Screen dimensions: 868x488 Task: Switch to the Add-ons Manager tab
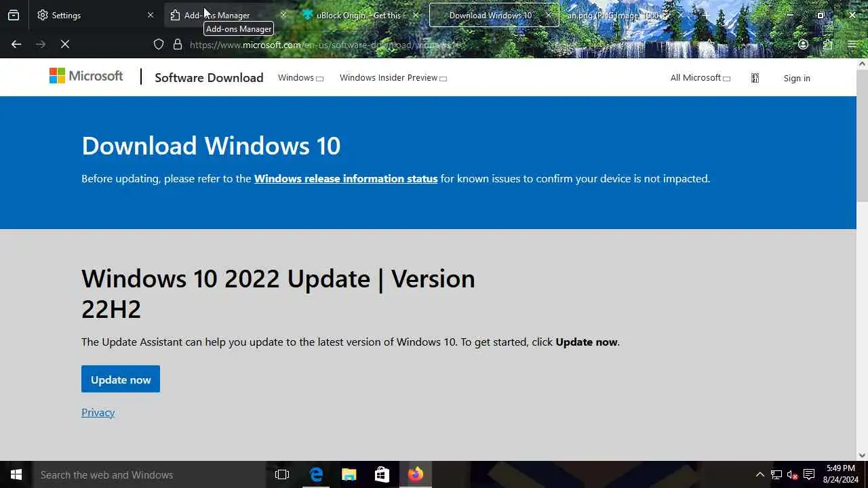pyautogui.click(x=228, y=15)
